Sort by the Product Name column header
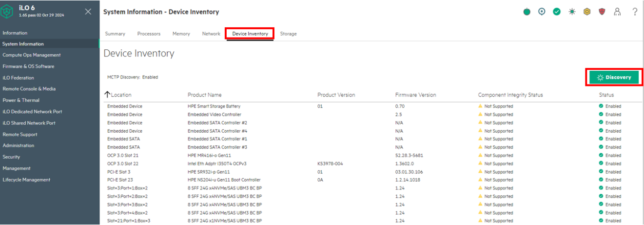644x225 pixels. (205, 95)
